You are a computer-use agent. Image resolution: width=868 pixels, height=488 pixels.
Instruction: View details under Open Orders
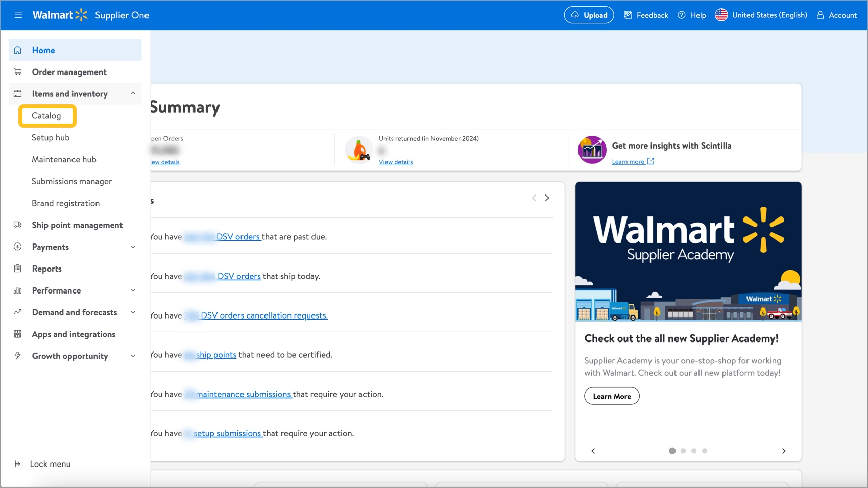[165, 162]
